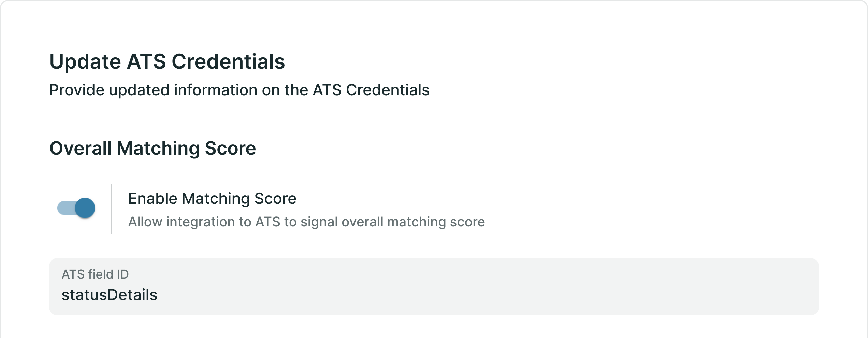Screen dimensions: 868x338
Task: Click the word 'Credentials' in the title
Action: pyautogui.click(x=228, y=61)
